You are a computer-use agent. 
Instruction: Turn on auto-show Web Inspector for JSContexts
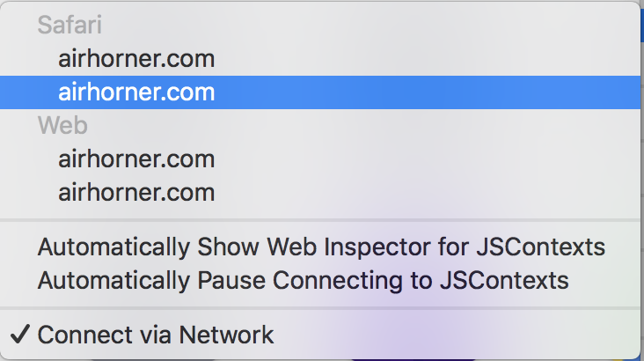click(x=321, y=247)
